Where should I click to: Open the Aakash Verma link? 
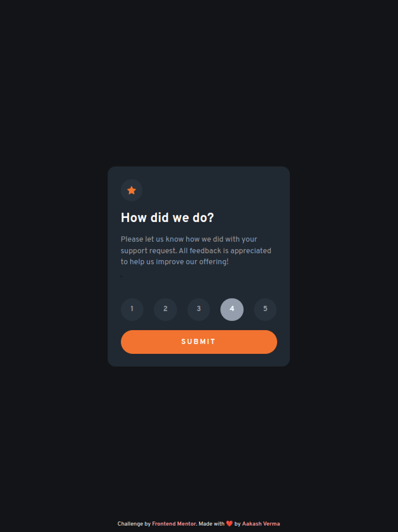[261, 524]
